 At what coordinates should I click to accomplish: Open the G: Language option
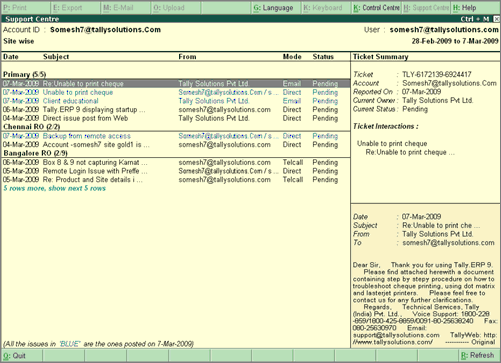coord(276,8)
